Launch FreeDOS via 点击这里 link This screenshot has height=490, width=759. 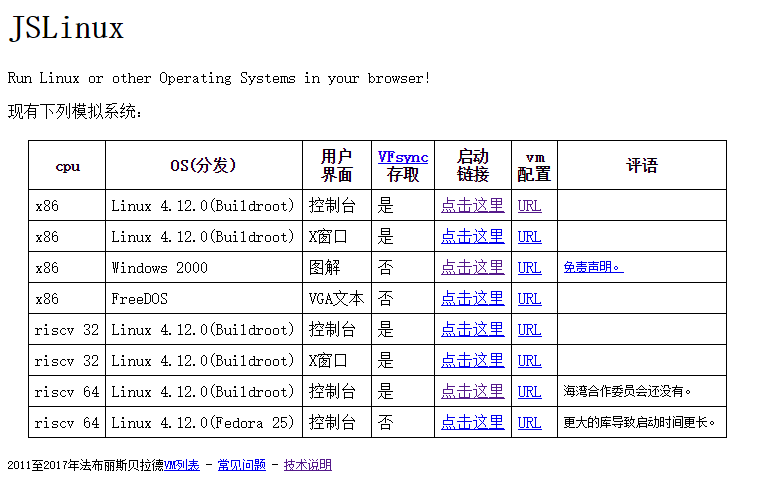[472, 298]
